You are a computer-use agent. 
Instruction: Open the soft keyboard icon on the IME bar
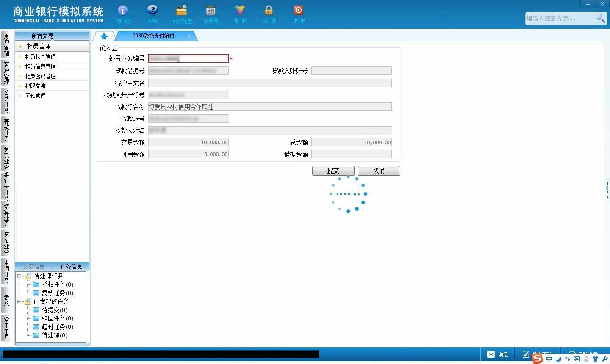coord(577,359)
